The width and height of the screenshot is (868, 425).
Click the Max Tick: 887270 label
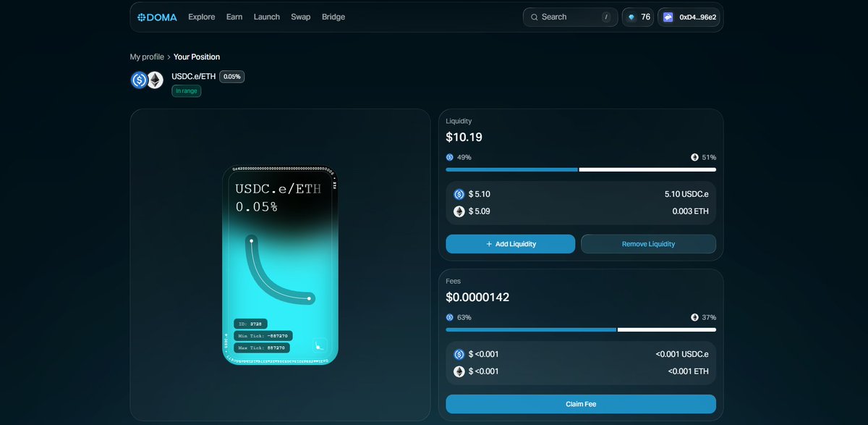pyautogui.click(x=263, y=348)
